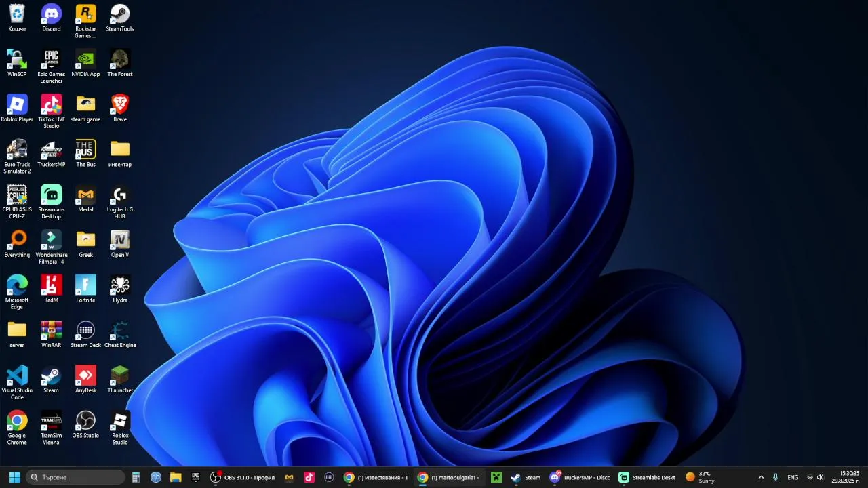
Task: Launch Discord from the desktop
Action: tap(52, 18)
